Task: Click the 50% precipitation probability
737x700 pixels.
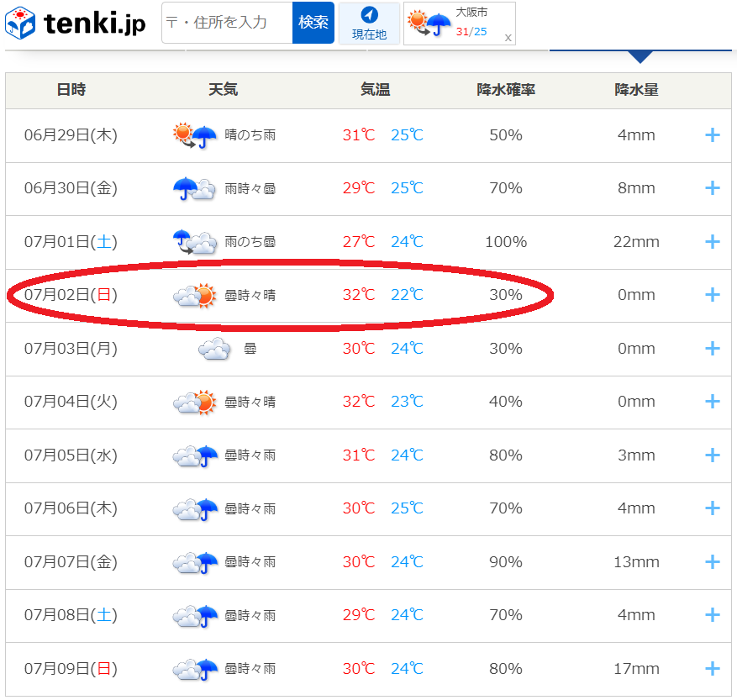Action: 506,135
